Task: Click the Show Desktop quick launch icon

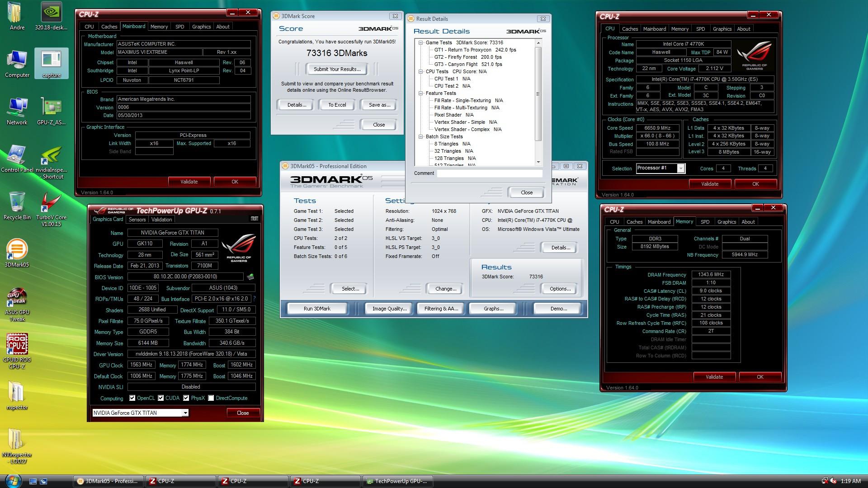Action: point(33,481)
